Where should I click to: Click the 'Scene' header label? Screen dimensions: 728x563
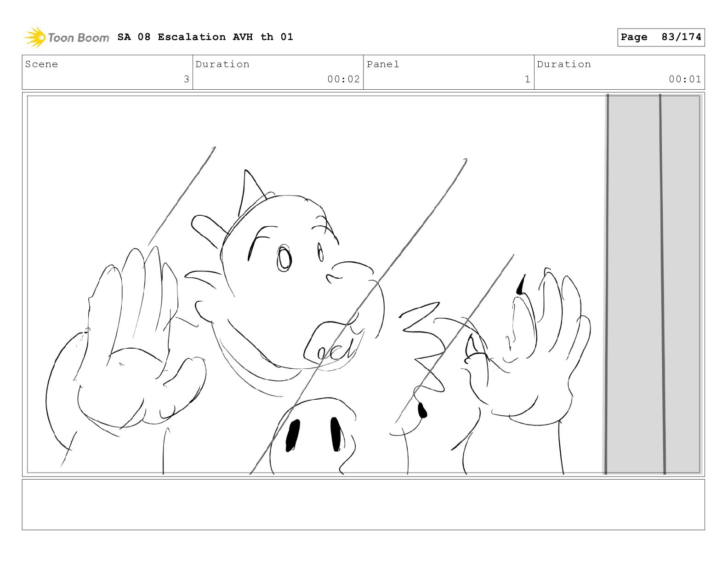tap(42, 64)
